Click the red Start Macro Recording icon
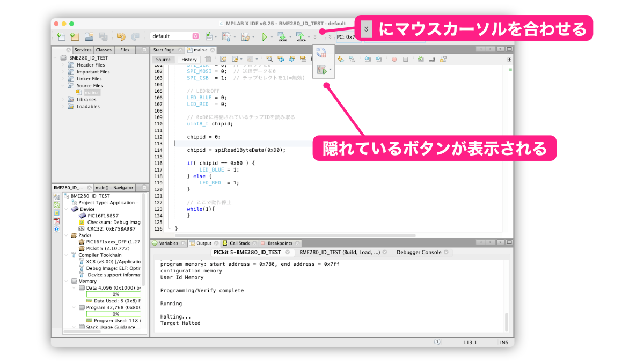644x362 pixels. [394, 60]
